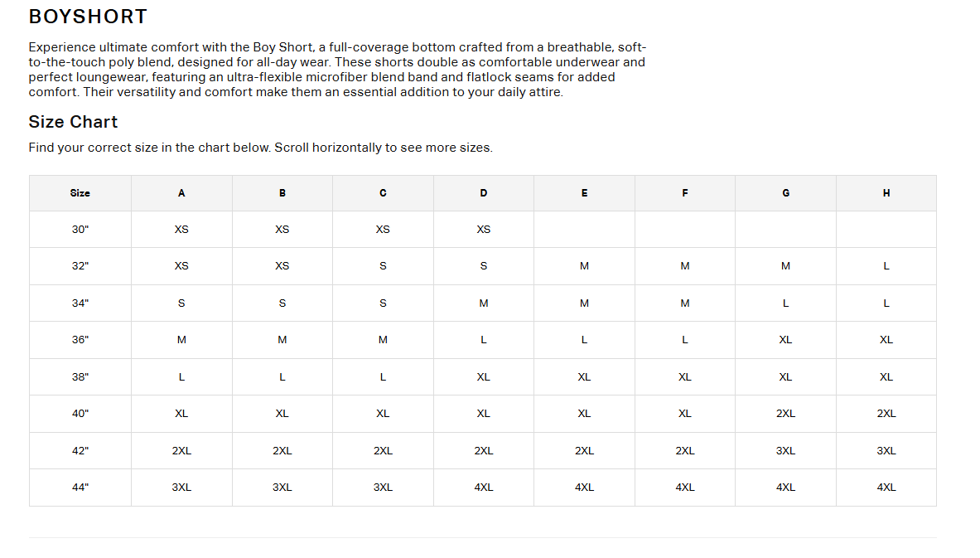Click 3XL cell in 42" row column H

(886, 451)
